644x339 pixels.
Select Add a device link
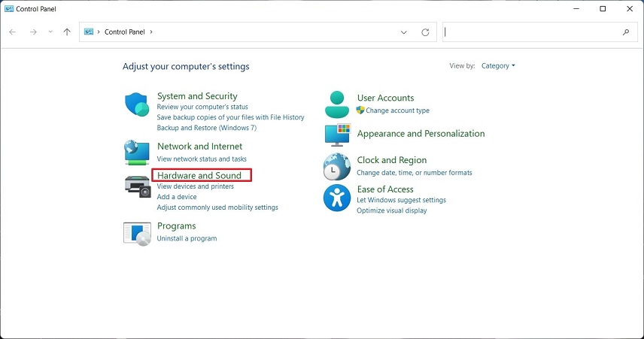pos(177,197)
